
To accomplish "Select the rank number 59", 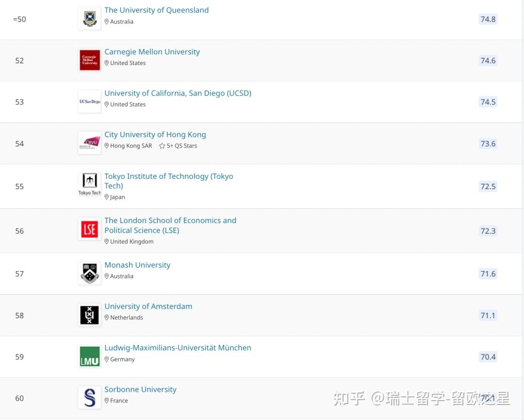I will click(19, 357).
